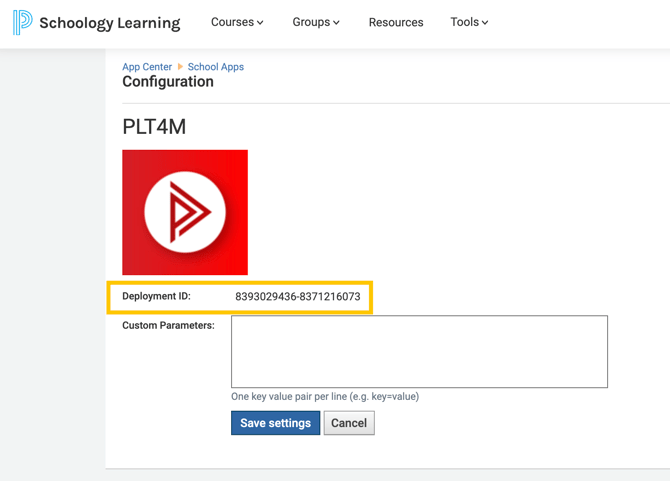This screenshot has height=481, width=670.
Task: Click the chevron next to Tools
Action: (x=485, y=23)
